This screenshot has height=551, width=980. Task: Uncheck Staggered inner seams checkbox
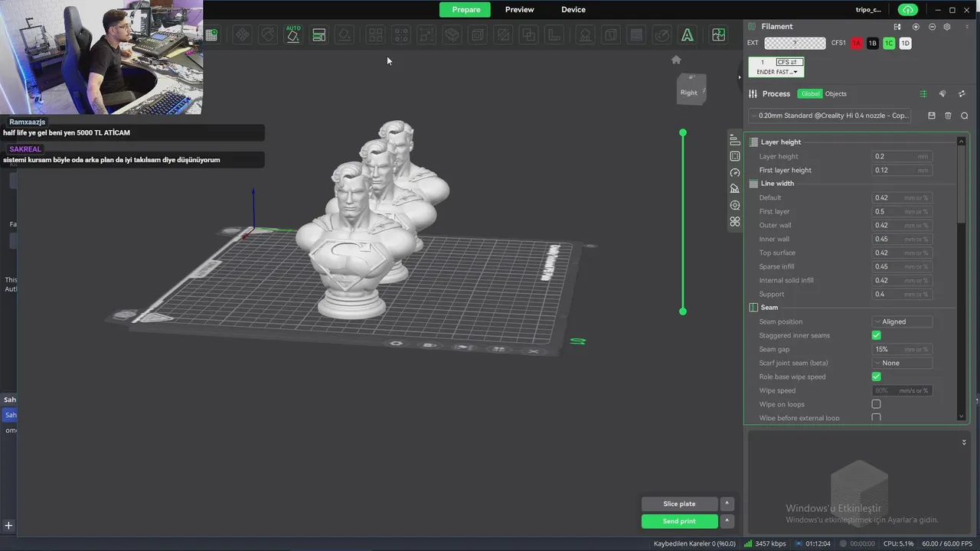876,335
